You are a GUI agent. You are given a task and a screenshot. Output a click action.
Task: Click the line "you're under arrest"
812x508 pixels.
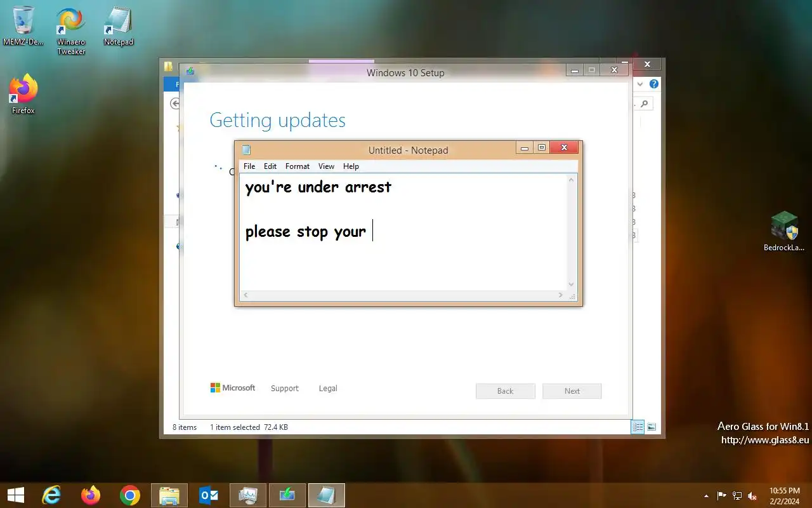coord(318,187)
